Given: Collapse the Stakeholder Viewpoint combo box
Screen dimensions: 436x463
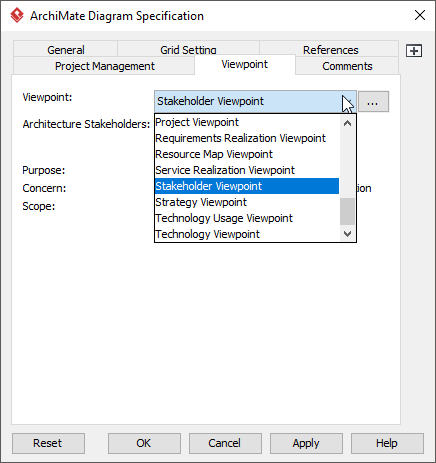Looking at the screenshot, I should click(255, 101).
